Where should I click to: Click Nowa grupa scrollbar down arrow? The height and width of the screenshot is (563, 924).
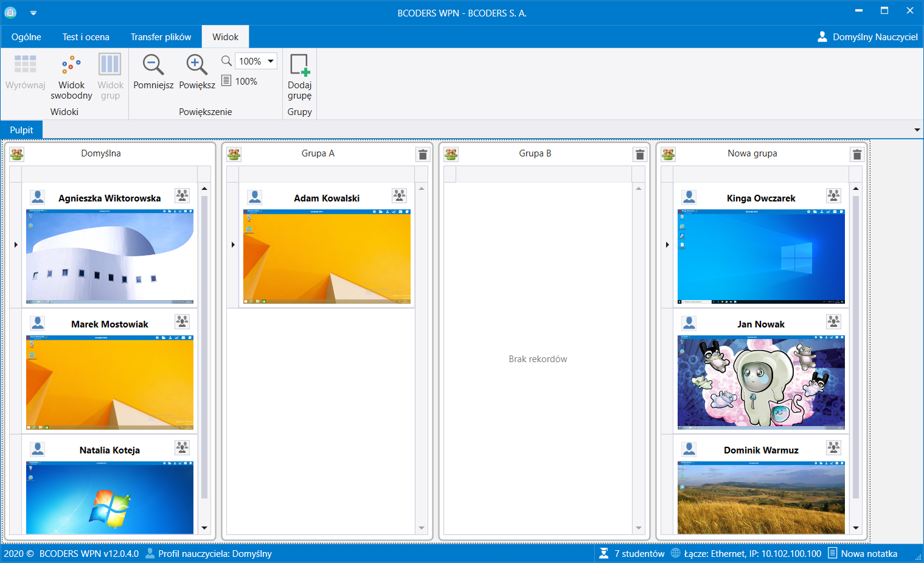click(856, 528)
